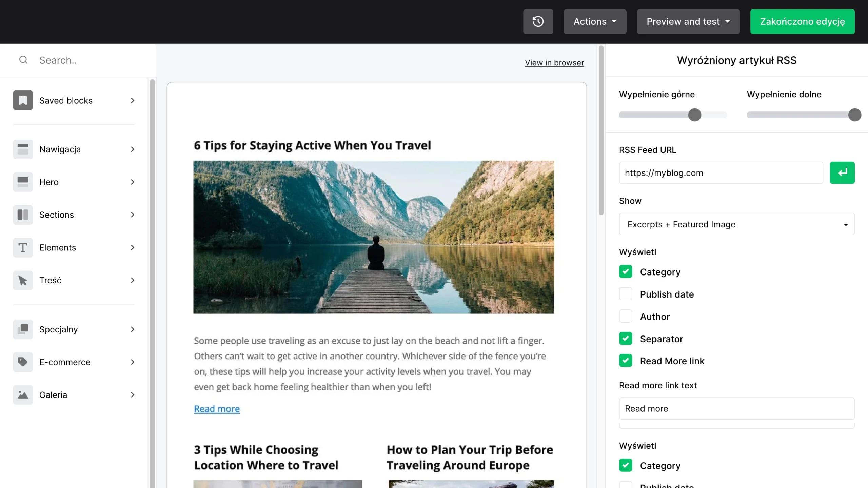Click the E-commerce tag icon
Screen dimensions: 868x488
23,362
